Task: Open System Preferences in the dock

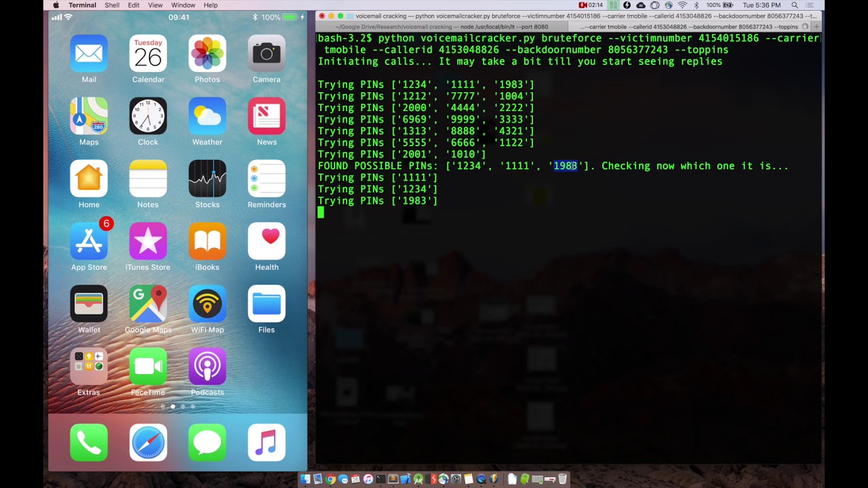Action: tap(456, 479)
